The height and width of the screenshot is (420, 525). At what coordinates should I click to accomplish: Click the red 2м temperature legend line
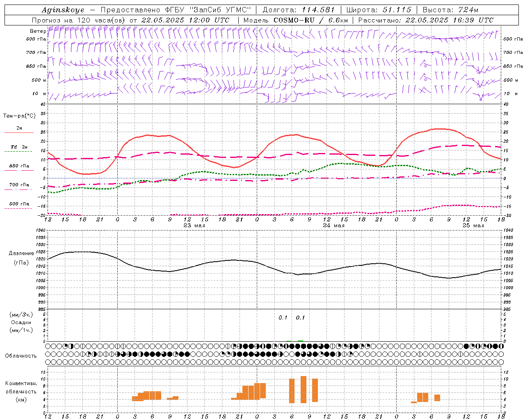pos(19,132)
